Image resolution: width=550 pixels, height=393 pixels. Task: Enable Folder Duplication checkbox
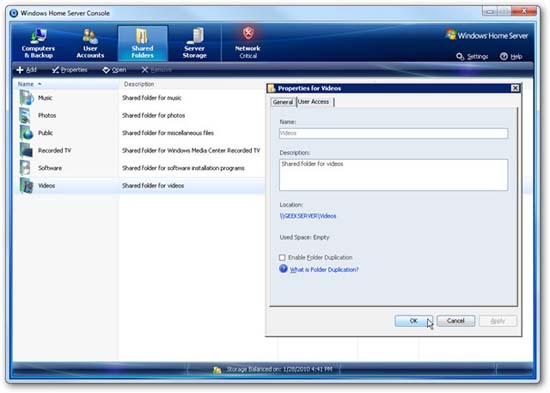click(x=282, y=258)
